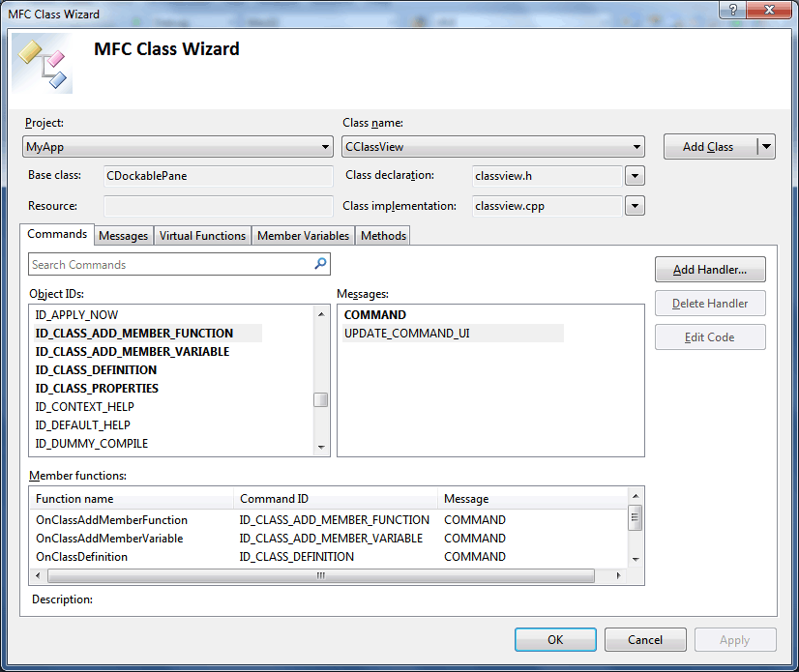Click the Base class field CDockablePane

(218, 176)
